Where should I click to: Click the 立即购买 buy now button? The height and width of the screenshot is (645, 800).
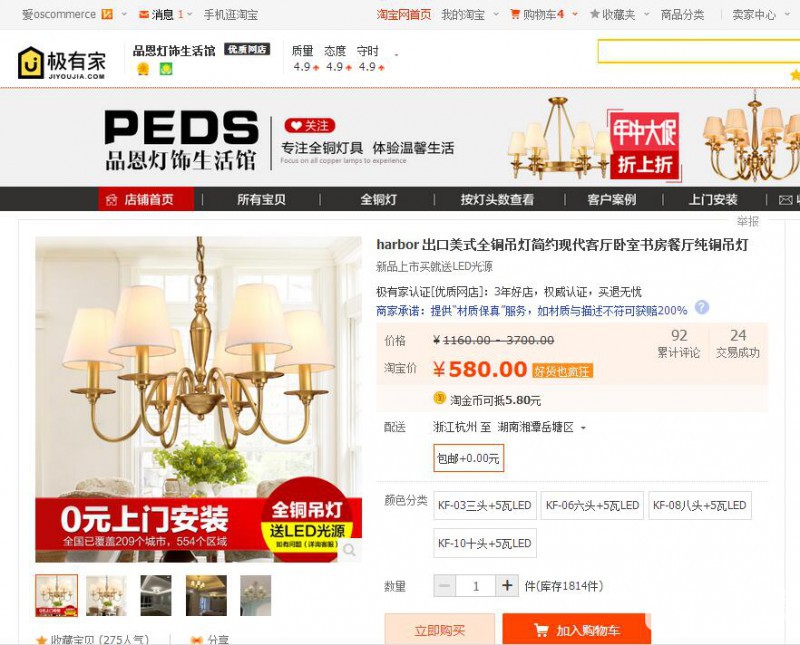click(440, 630)
